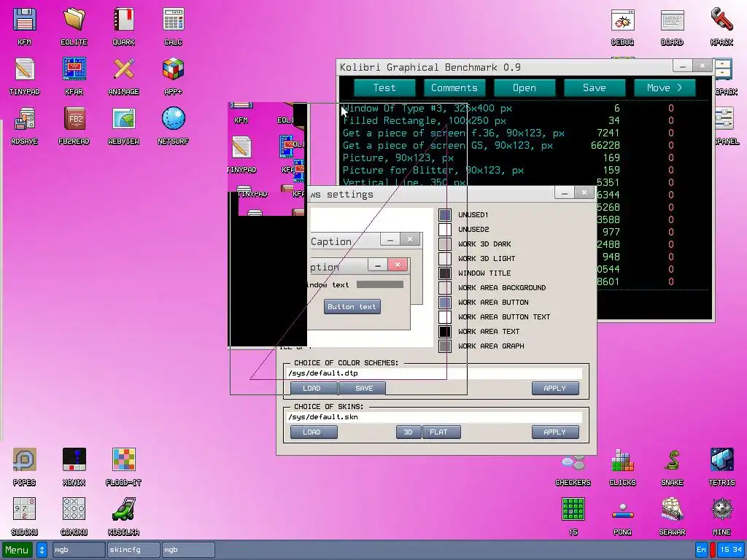Image resolution: width=747 pixels, height=560 pixels.
Task: Apply the chosen skin
Action: tap(555, 432)
